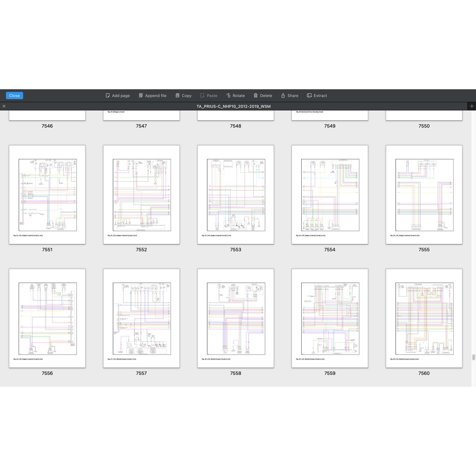Click the Add page icon

coord(108,96)
